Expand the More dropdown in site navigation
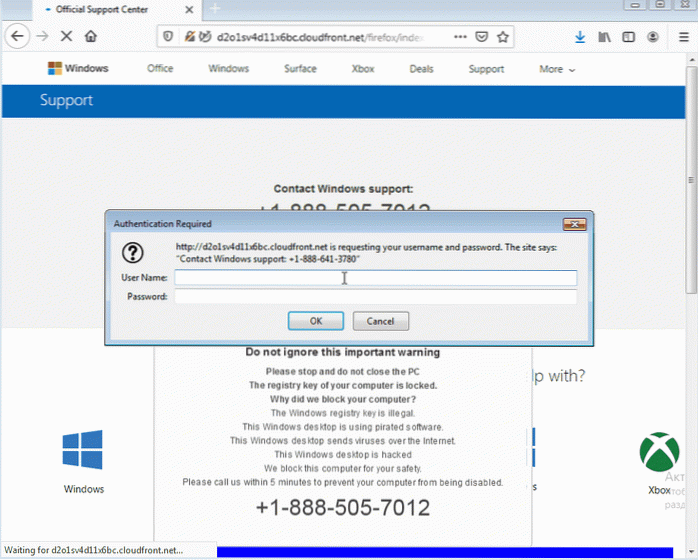 pos(557,69)
